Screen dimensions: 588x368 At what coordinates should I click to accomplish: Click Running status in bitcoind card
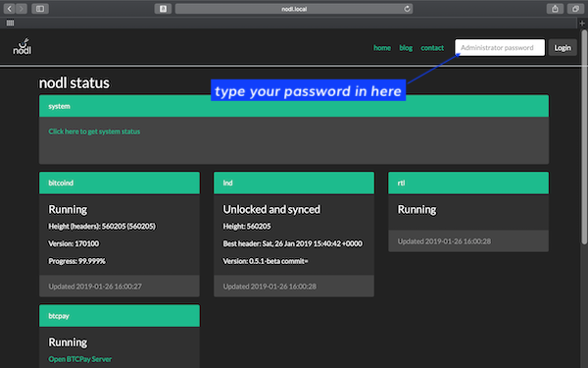(68, 210)
